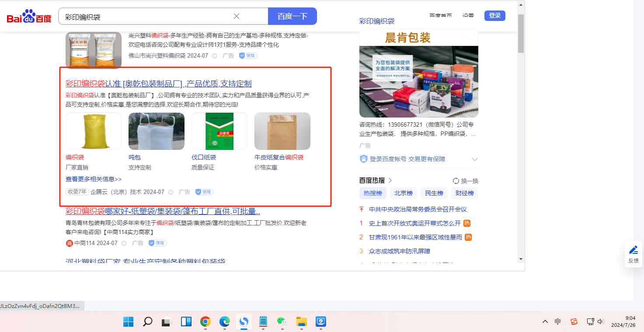This screenshot has width=644, height=332.
Task: Open network settings from system tray
Action: 590,322
